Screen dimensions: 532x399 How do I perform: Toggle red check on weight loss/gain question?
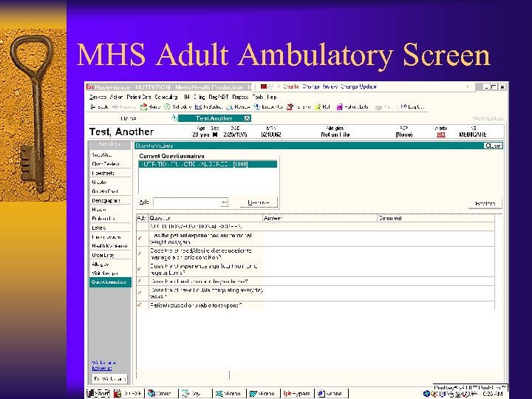[140, 238]
